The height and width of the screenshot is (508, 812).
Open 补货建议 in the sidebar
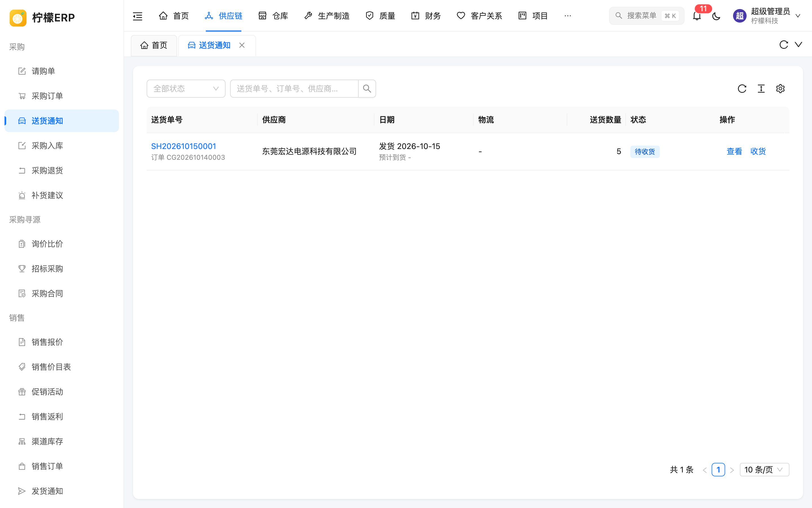point(62,196)
